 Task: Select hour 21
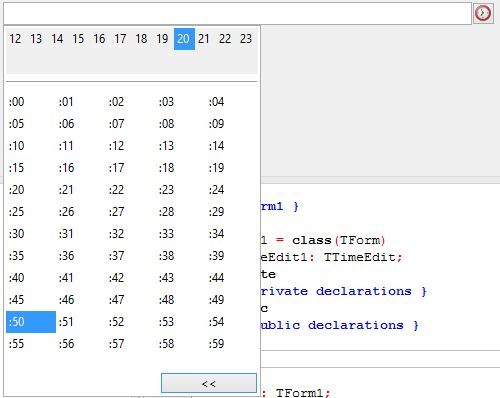coord(204,39)
